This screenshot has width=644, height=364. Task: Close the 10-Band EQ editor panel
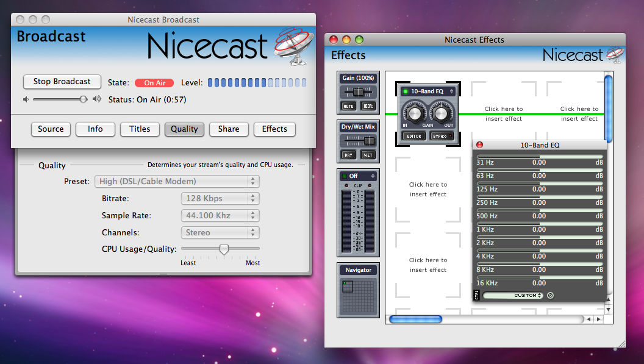coord(479,145)
